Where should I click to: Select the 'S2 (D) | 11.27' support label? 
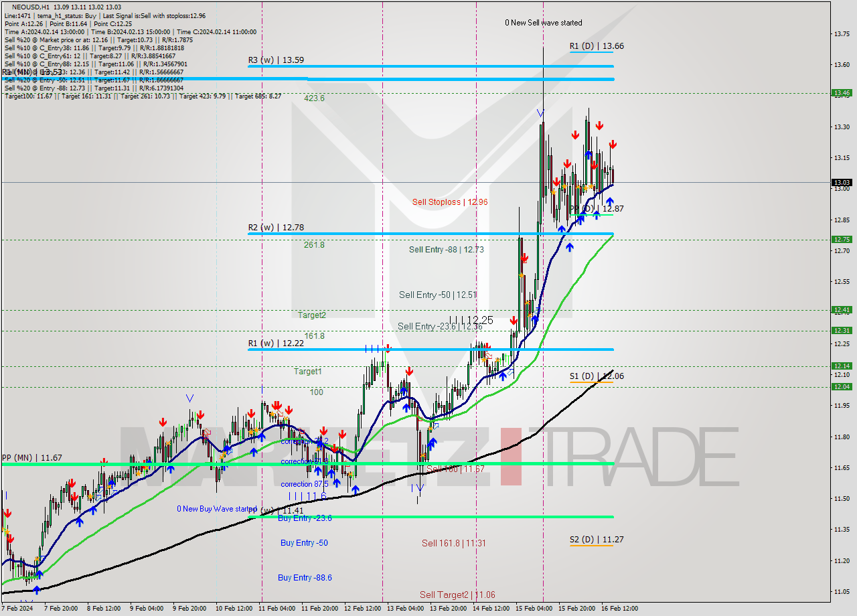point(597,539)
